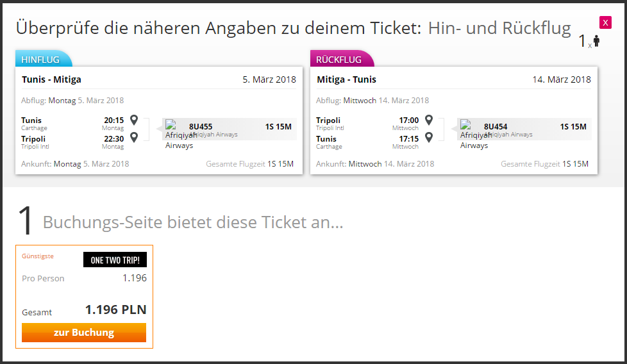
Task: Click the Tripoli departure pin in Rückflug
Action: pyautogui.click(x=429, y=120)
